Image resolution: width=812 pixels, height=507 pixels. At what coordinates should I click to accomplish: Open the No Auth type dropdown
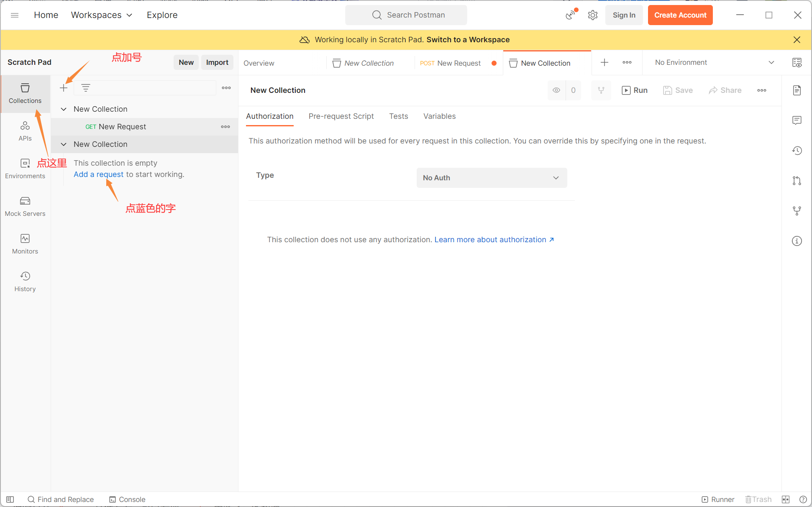[x=492, y=178]
